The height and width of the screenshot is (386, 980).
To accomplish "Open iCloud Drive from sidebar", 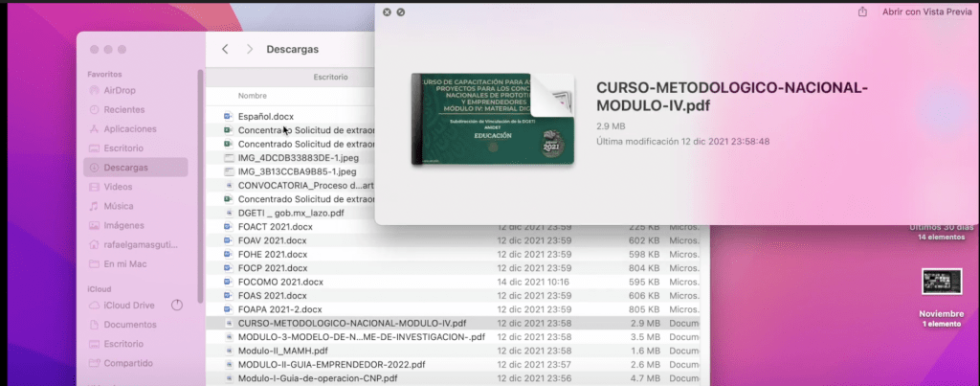I will point(129,305).
